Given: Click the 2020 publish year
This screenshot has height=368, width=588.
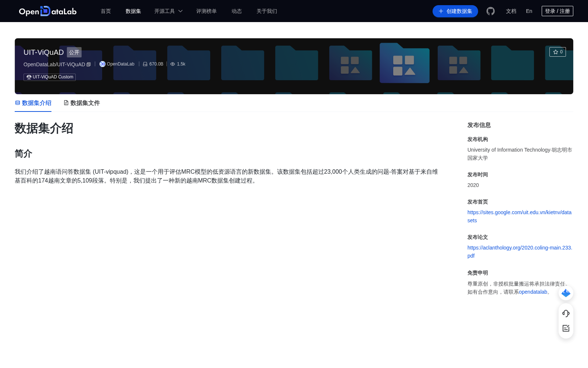Looking at the screenshot, I should point(473,185).
